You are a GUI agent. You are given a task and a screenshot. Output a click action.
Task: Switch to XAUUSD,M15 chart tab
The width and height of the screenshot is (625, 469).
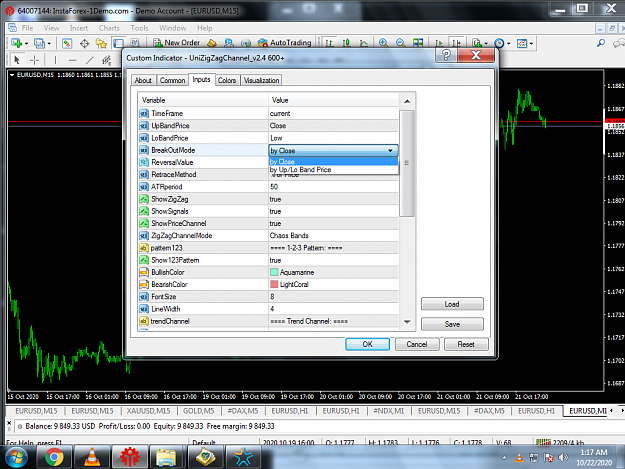[x=148, y=411]
